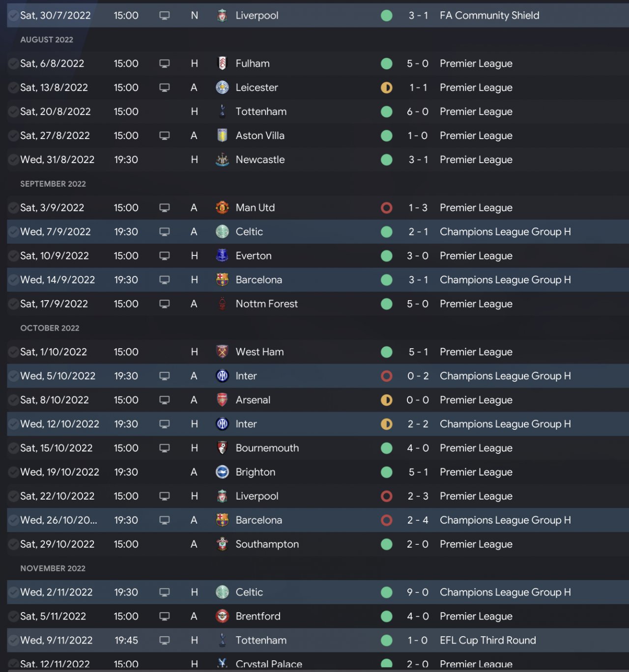Open the 9 - 0 result against Celtic
This screenshot has height=672, width=629.
pyautogui.click(x=418, y=592)
